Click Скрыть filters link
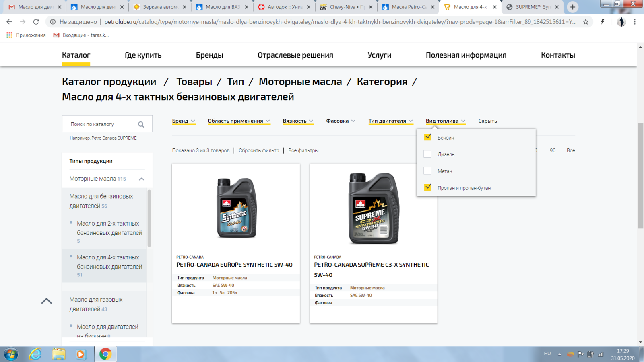This screenshot has width=644, height=362. 487,121
